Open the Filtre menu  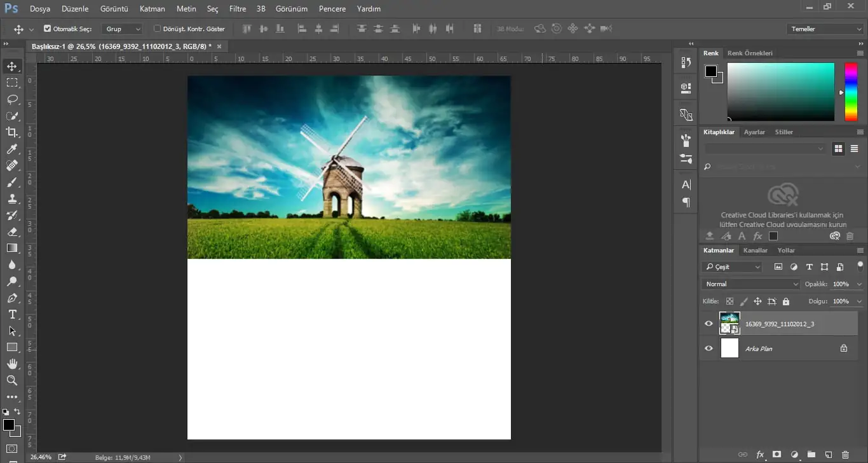pos(238,9)
